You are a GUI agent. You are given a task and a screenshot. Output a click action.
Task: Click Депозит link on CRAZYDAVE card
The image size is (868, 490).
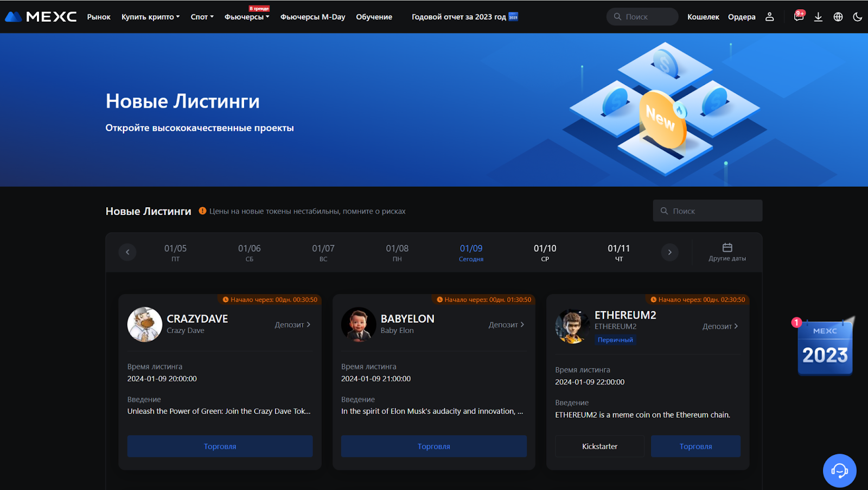[x=292, y=324]
